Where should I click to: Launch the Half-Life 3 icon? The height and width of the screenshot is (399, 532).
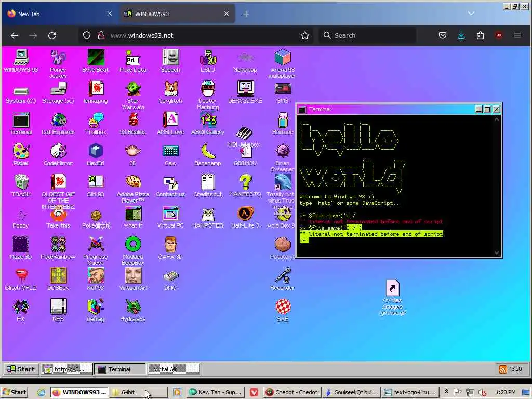point(245,217)
